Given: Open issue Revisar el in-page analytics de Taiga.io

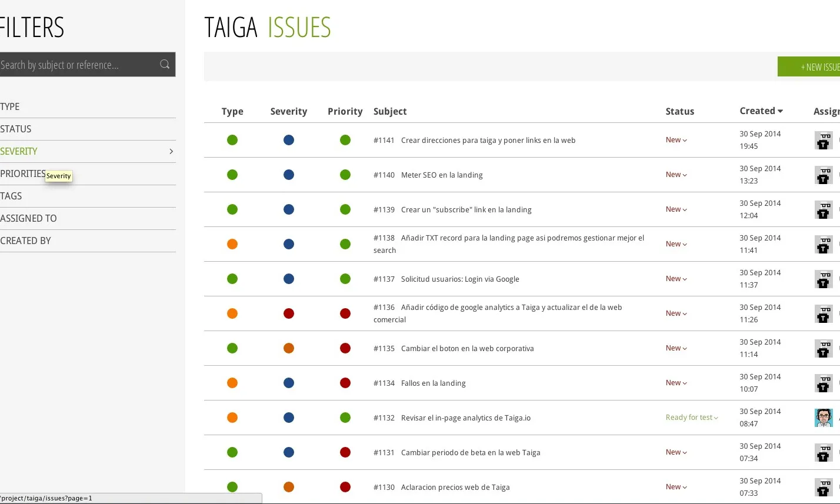Looking at the screenshot, I should click(x=466, y=418).
